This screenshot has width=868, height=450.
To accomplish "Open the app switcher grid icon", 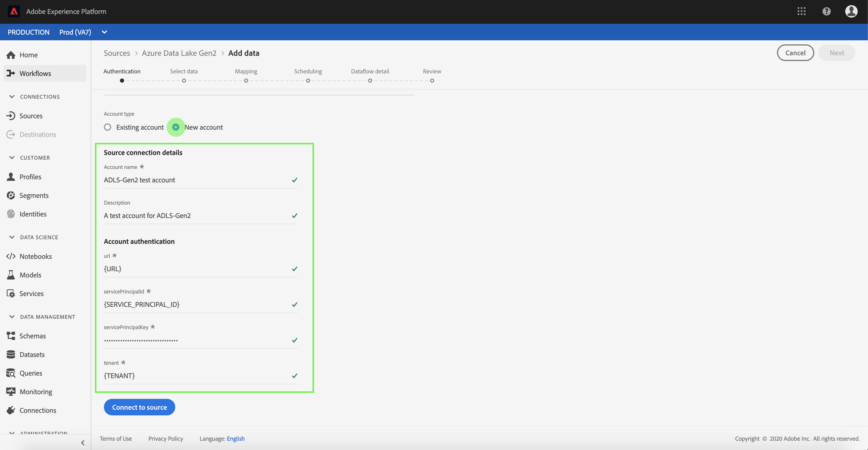I will (x=801, y=11).
